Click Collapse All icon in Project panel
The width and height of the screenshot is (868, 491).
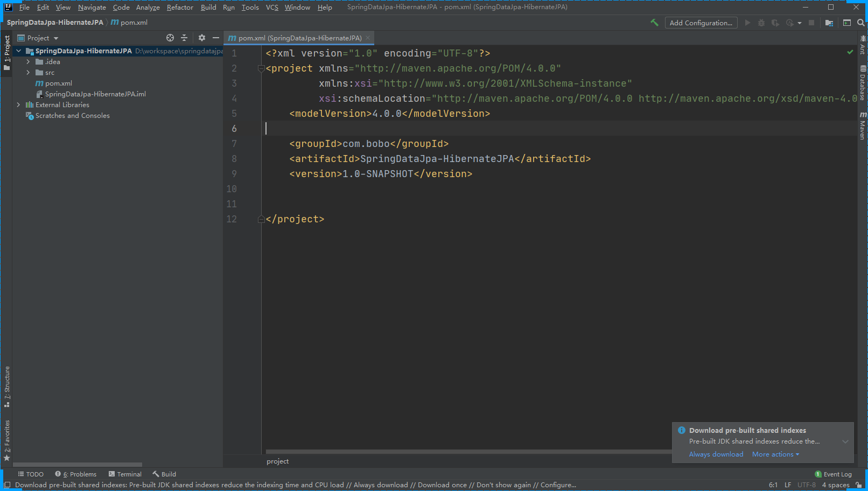coord(184,38)
